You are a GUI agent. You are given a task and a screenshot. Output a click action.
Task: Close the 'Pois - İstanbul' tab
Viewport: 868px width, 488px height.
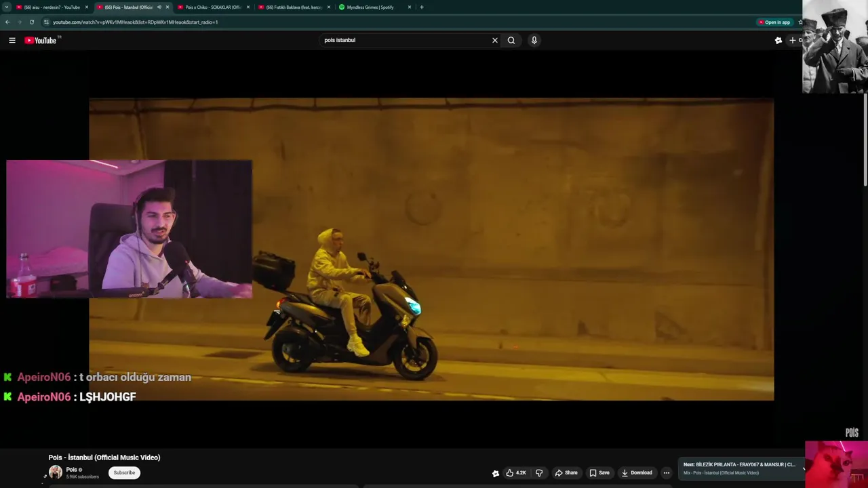167,7
